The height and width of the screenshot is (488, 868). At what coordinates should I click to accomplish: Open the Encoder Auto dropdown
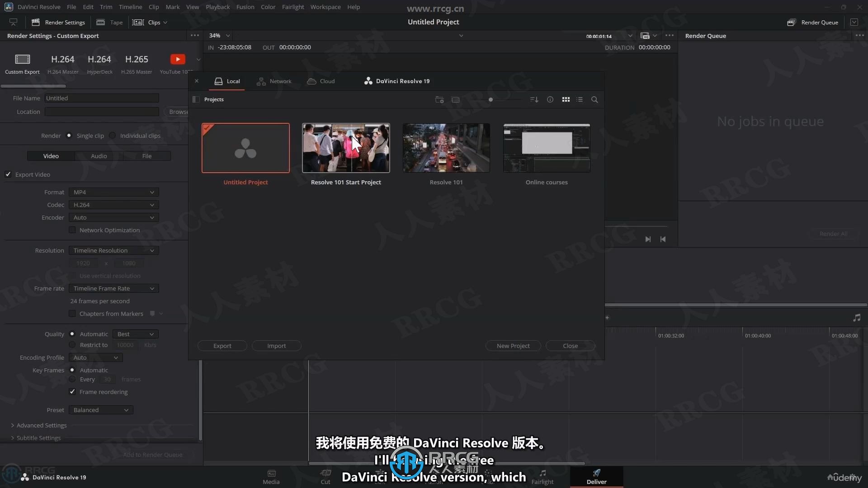point(113,217)
